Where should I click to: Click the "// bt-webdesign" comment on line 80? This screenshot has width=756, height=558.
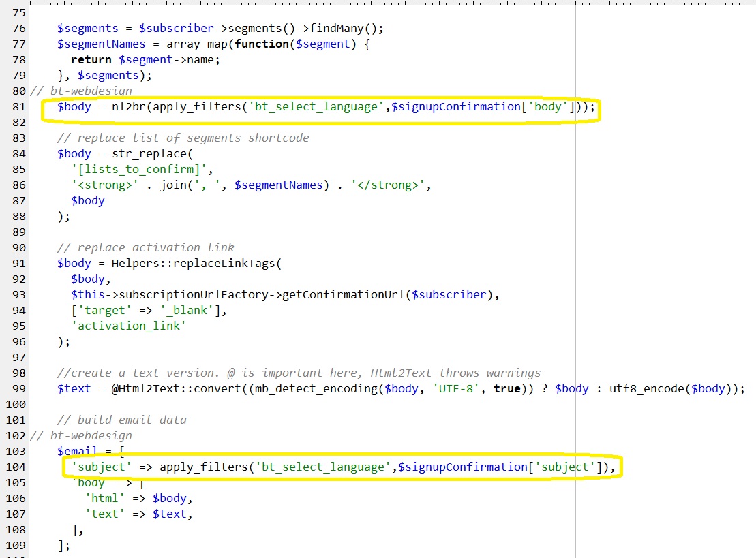[x=81, y=91]
